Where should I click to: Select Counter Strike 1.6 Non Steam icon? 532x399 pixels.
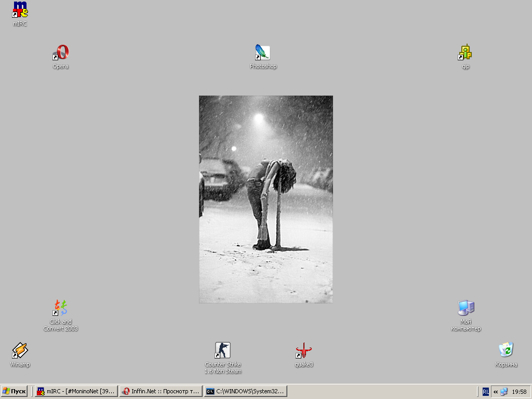tap(223, 351)
